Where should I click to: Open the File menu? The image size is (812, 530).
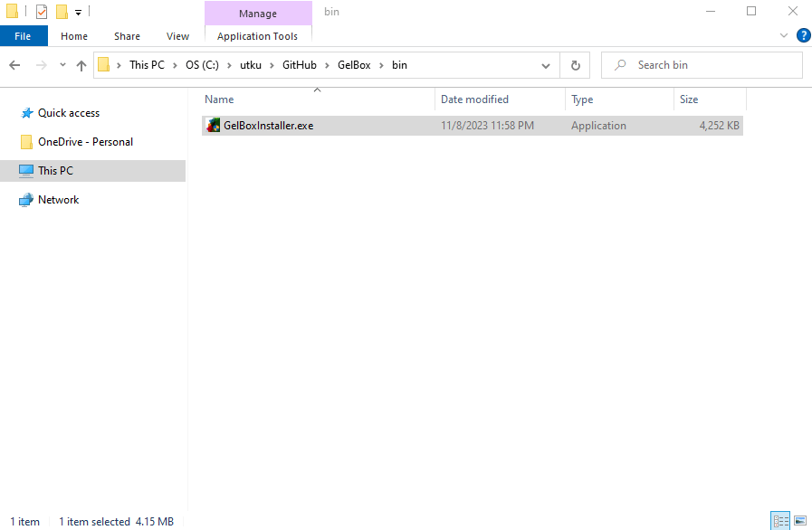(x=23, y=36)
